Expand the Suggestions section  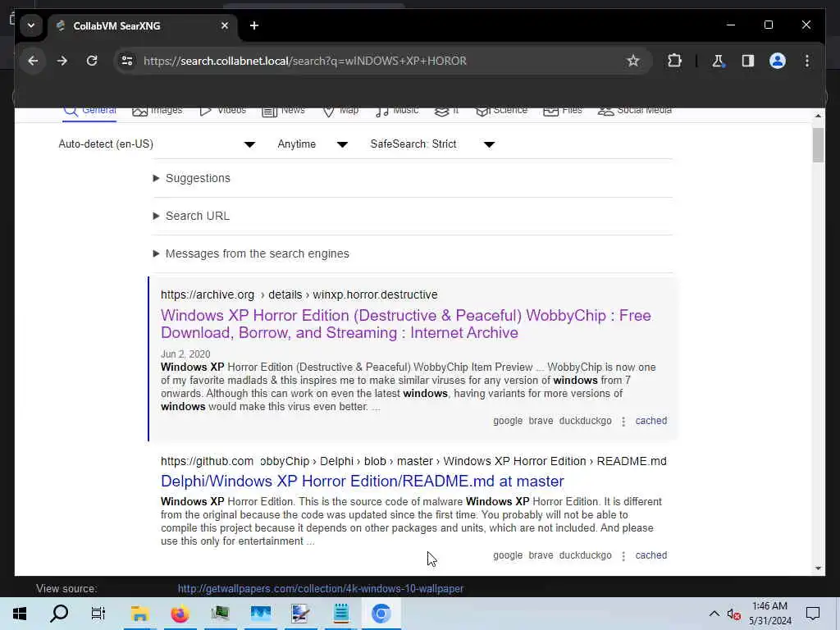pyautogui.click(x=192, y=178)
